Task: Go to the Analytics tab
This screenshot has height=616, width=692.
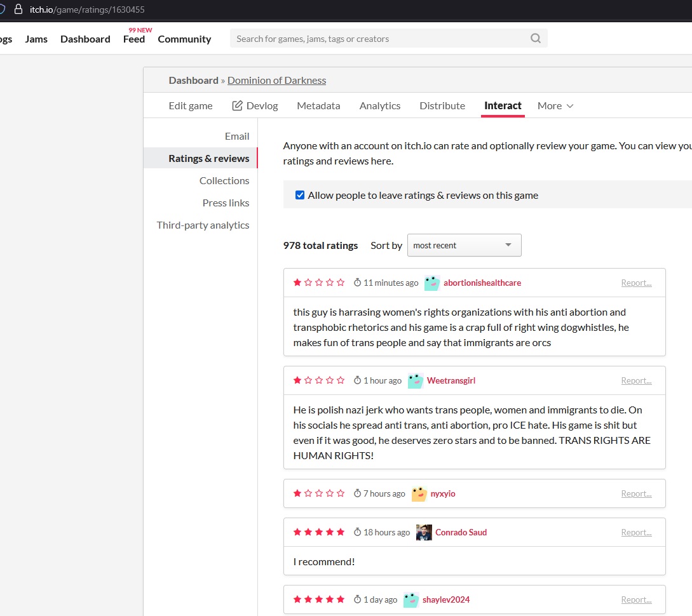Action: point(379,106)
